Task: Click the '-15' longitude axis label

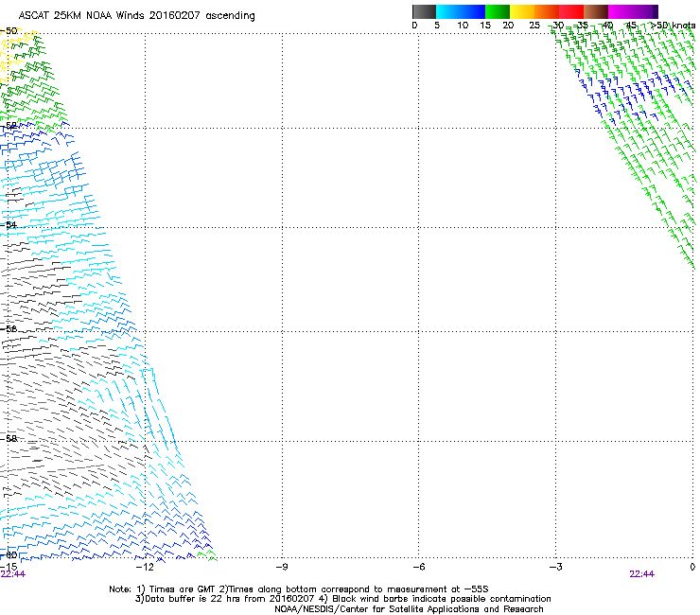Action: [x=9, y=567]
